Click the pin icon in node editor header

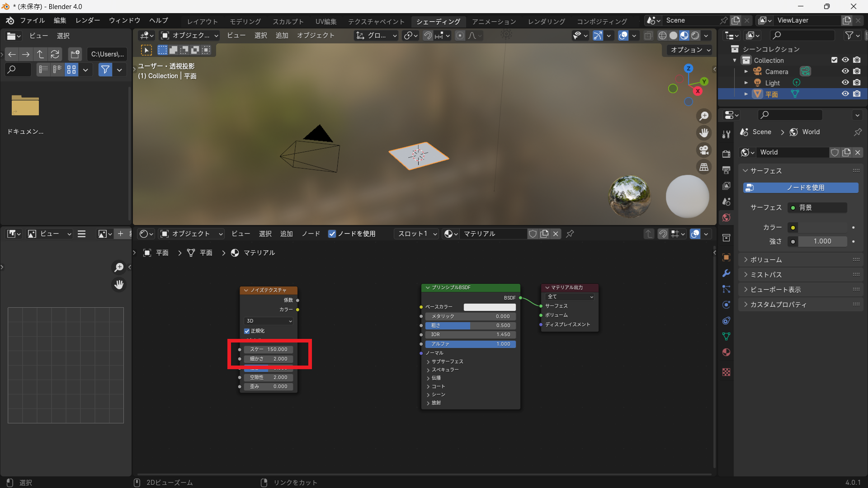[570, 234]
